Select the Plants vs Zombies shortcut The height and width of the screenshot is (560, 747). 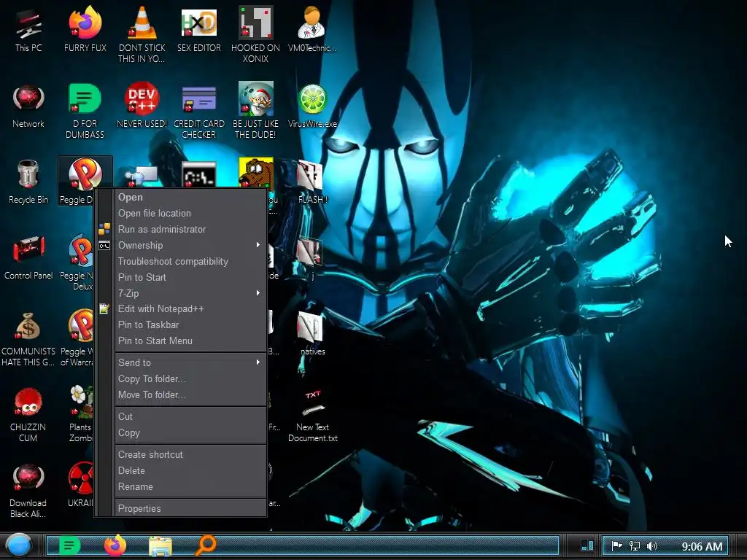click(81, 414)
